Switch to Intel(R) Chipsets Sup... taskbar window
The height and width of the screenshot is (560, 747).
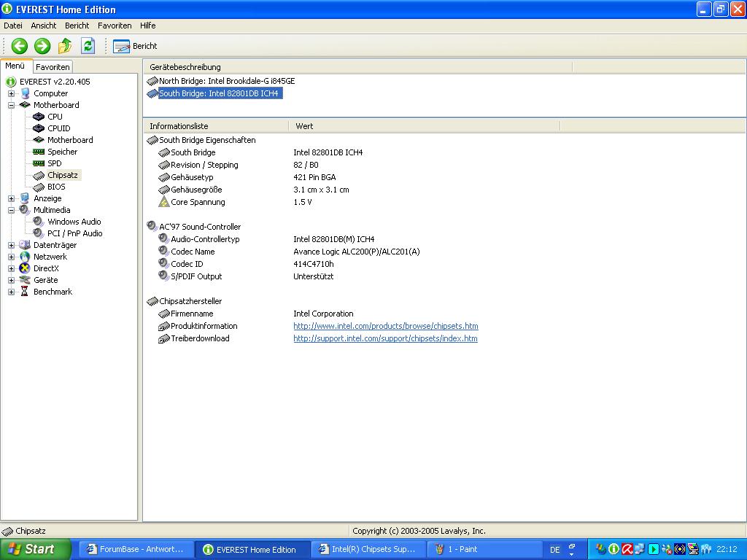(x=368, y=550)
